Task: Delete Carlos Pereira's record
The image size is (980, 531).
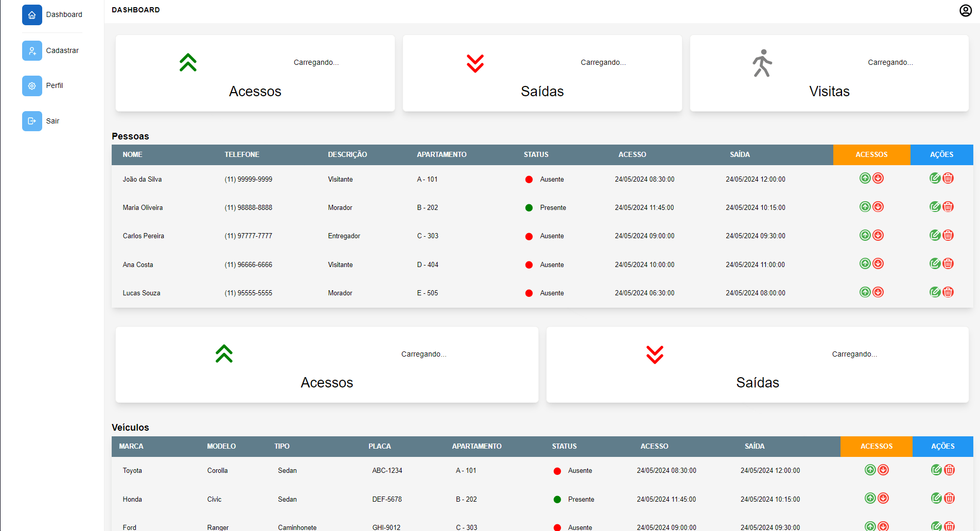Action: [948, 235]
